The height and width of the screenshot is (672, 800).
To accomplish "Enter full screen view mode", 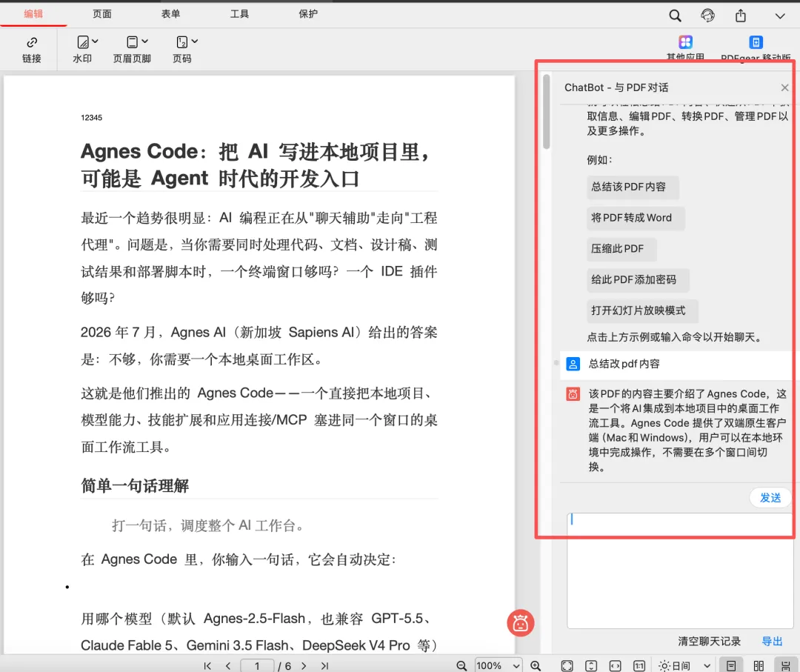I will [567, 666].
